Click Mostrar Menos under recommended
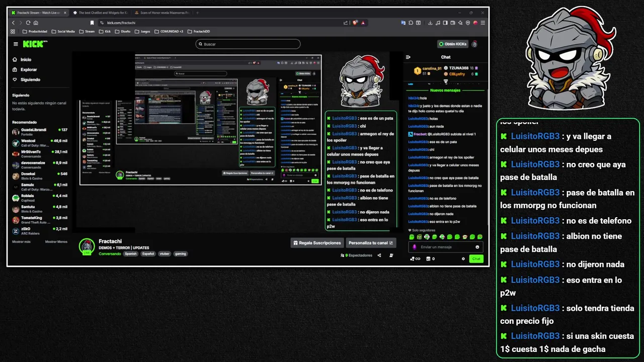 tap(56, 242)
